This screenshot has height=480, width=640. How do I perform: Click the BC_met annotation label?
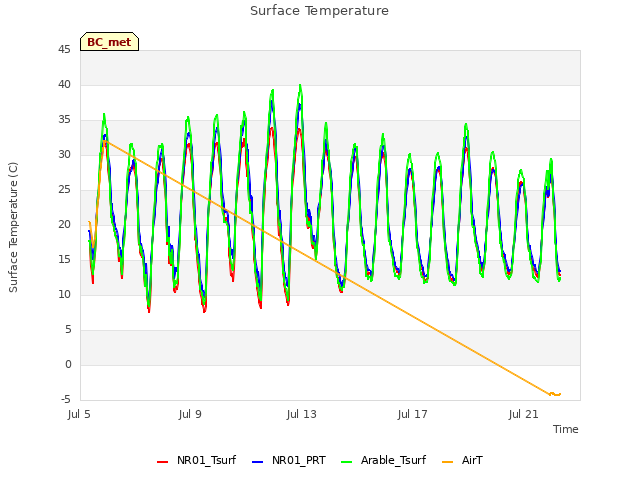point(109,42)
